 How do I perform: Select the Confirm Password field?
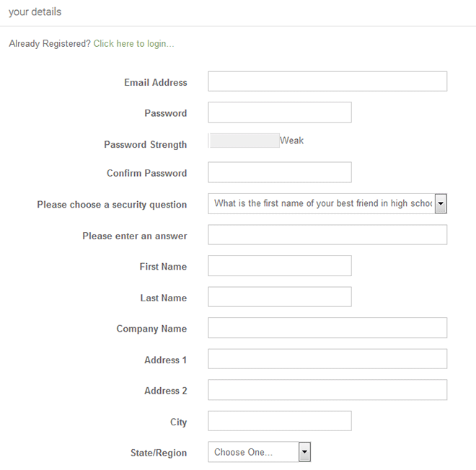[279, 172]
